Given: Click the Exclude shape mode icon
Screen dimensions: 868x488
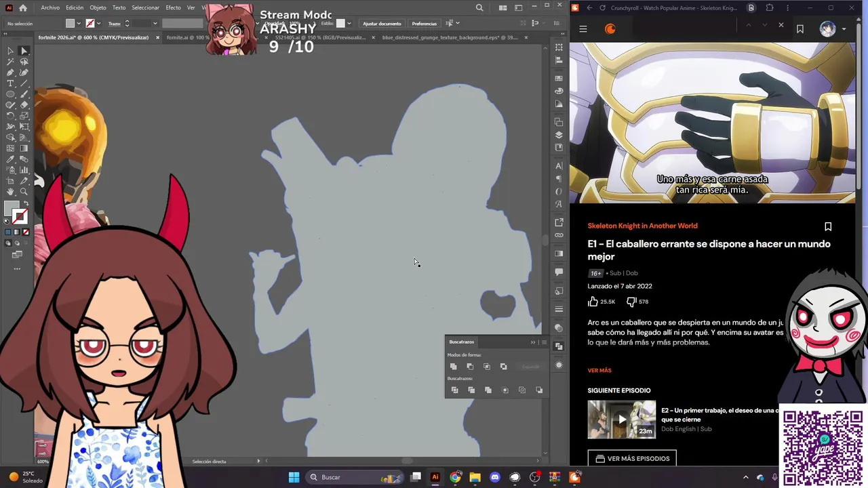Looking at the screenshot, I should coord(503,367).
